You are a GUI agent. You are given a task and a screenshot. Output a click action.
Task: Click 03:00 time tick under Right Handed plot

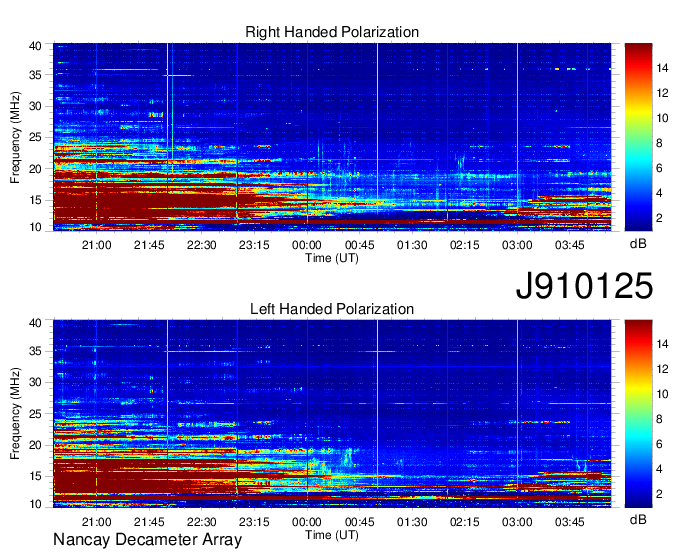[517, 245]
